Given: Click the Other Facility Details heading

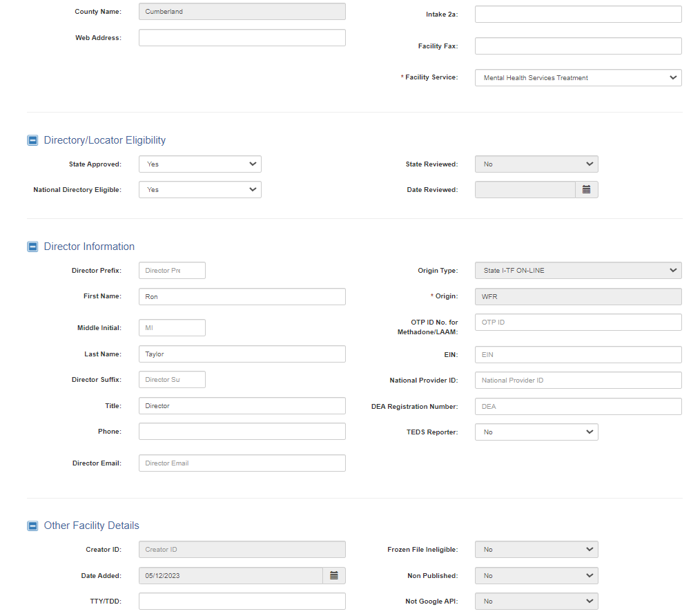Looking at the screenshot, I should point(91,526).
